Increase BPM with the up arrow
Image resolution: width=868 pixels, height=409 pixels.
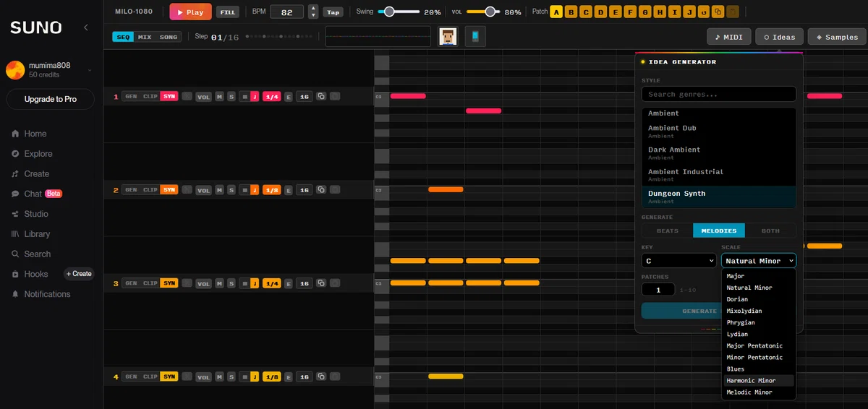point(313,8)
